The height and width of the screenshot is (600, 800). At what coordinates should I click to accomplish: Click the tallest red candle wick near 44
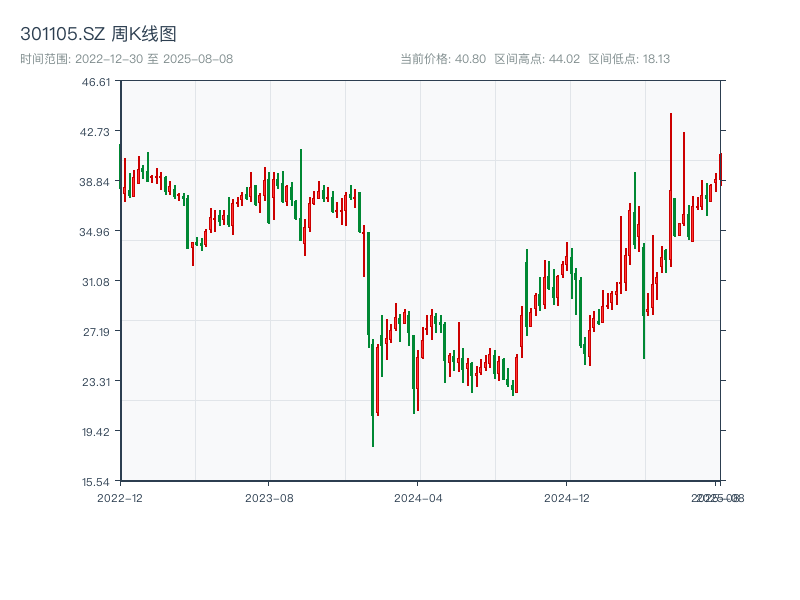point(670,130)
